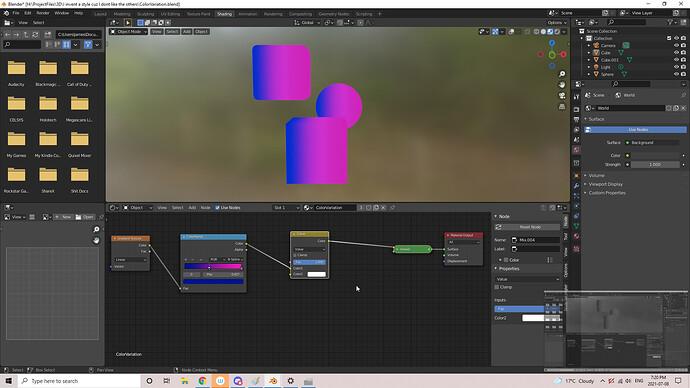Pin material in node editor header
The image size is (690, 388).
click(392, 208)
